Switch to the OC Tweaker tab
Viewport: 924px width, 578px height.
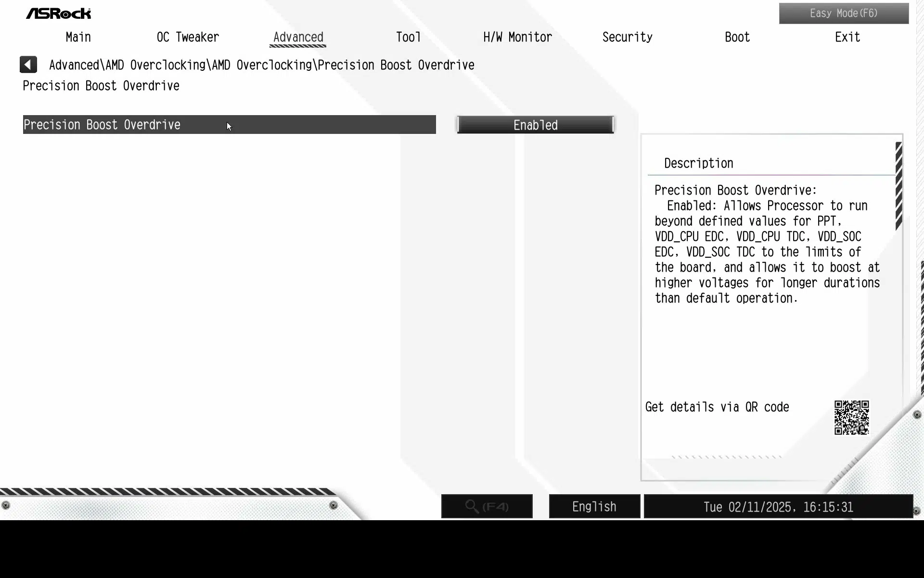tap(188, 37)
